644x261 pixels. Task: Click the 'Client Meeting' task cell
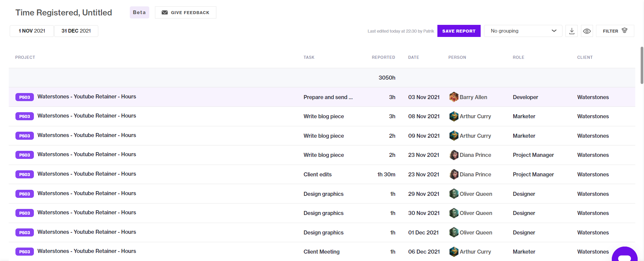click(x=322, y=252)
